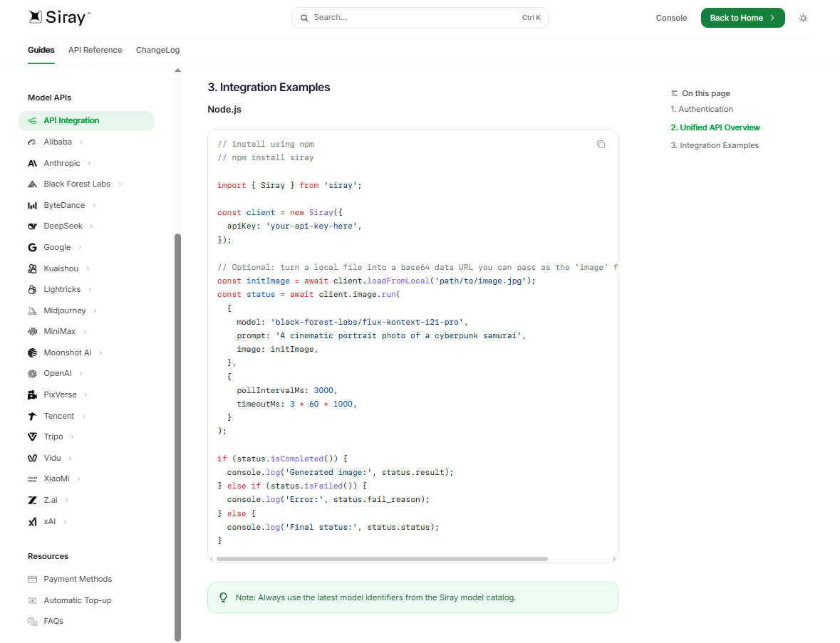This screenshot has width=840, height=643.
Task: Expand the Alibaba chevron
Action: click(81, 142)
